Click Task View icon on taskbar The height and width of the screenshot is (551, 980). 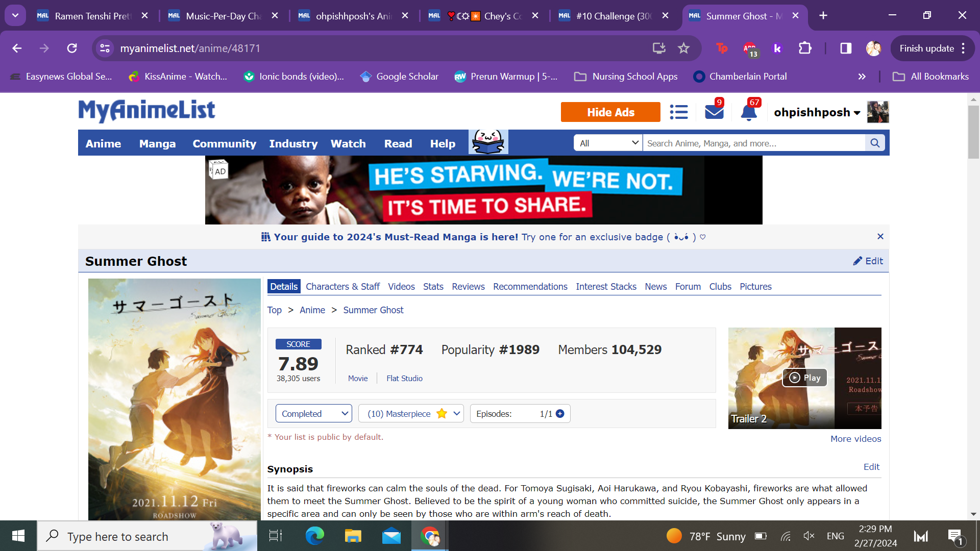click(276, 536)
